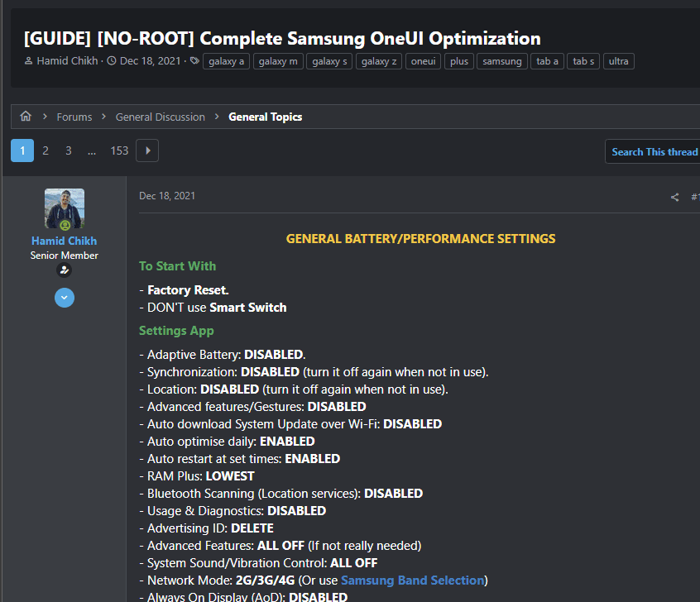Viewport: 700px width, 602px height.
Task: Click the Dec 18, 2021 date in the thread header
Action: [x=150, y=61]
